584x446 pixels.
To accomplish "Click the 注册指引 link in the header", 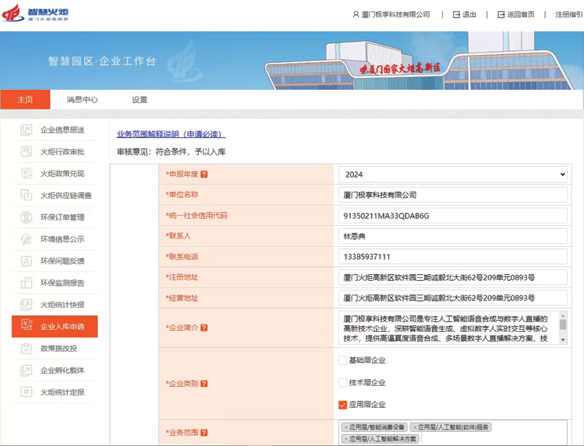I will pyautogui.click(x=569, y=15).
